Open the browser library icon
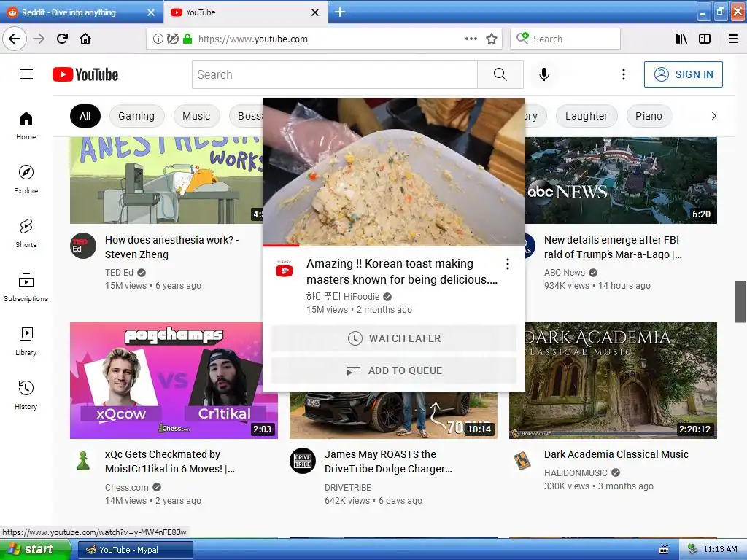The height and width of the screenshot is (560, 747). [682, 39]
